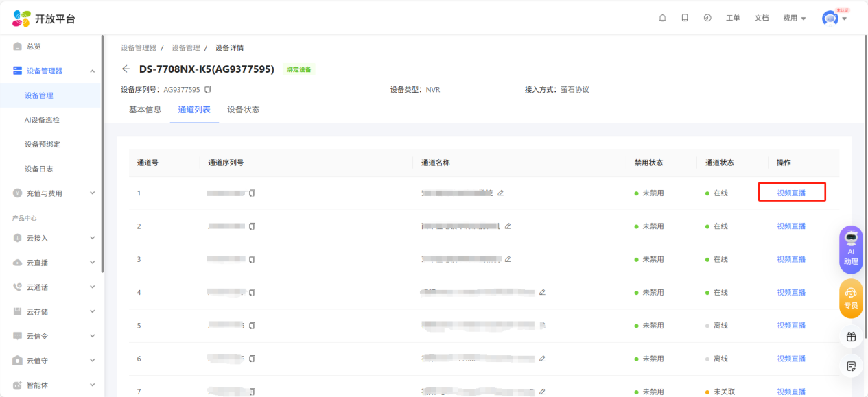Switch to the 设备状态 tab
Screen dimensions: 868x397
click(x=243, y=110)
